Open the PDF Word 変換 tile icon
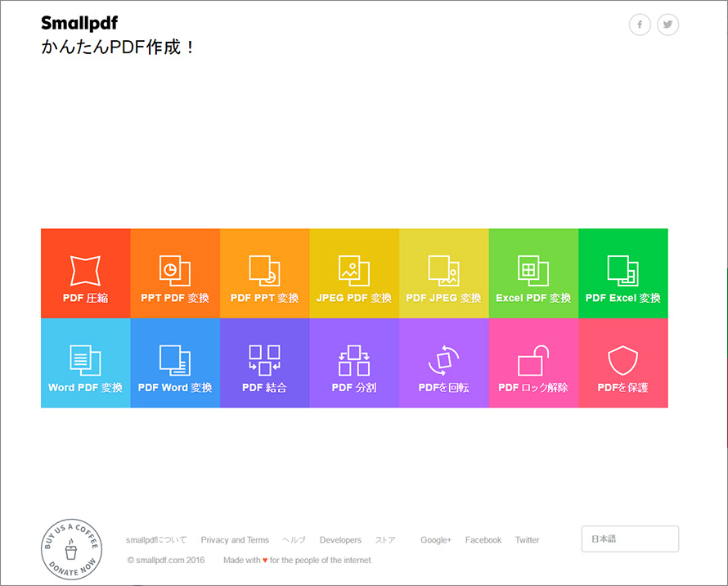Screen dimensions: 728x586 coord(174,359)
